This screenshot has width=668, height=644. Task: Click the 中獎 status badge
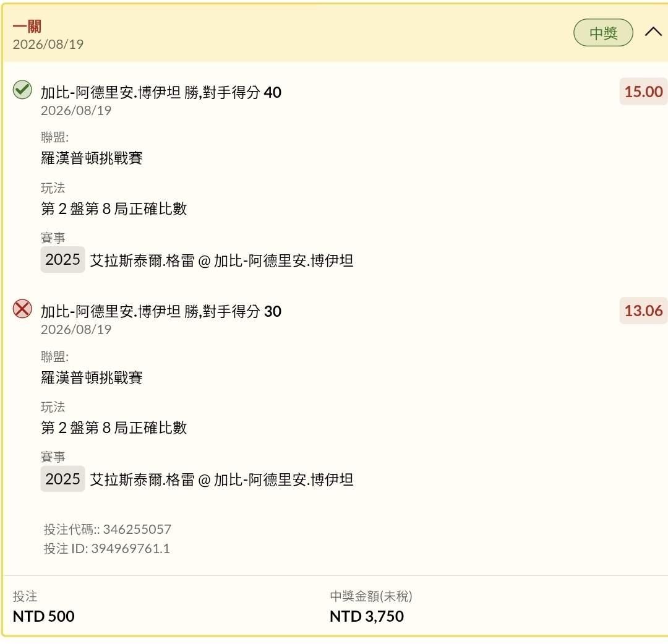(x=603, y=33)
